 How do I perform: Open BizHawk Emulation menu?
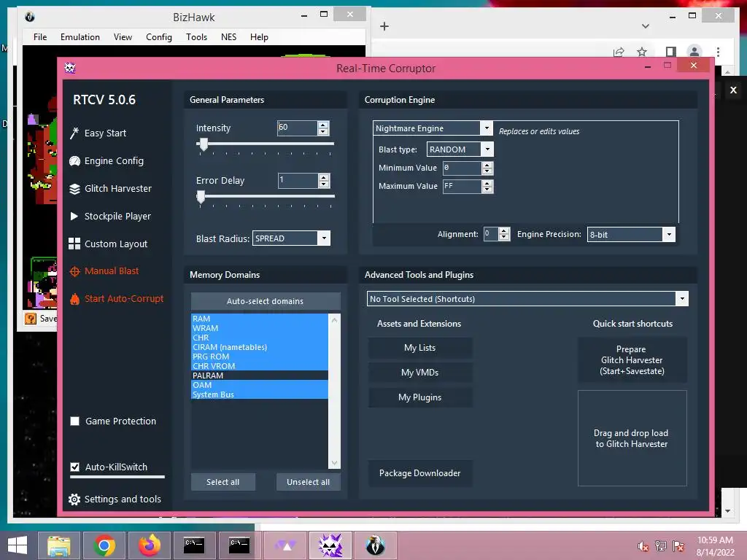point(80,37)
